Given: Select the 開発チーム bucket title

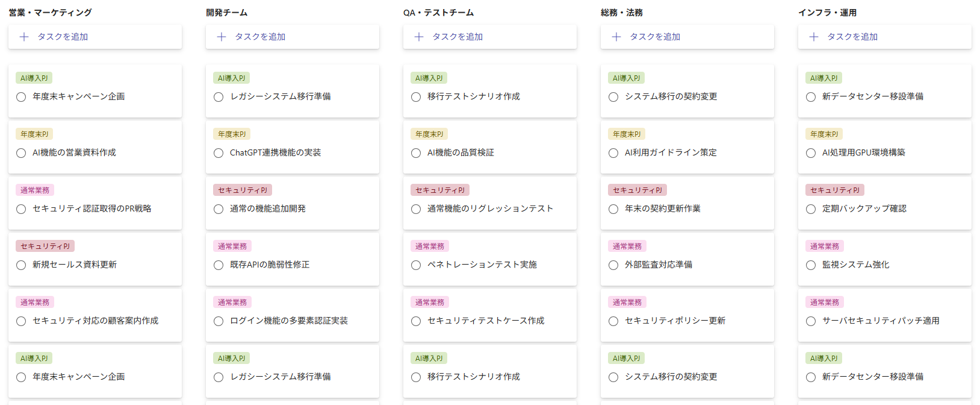Looking at the screenshot, I should point(227,13).
